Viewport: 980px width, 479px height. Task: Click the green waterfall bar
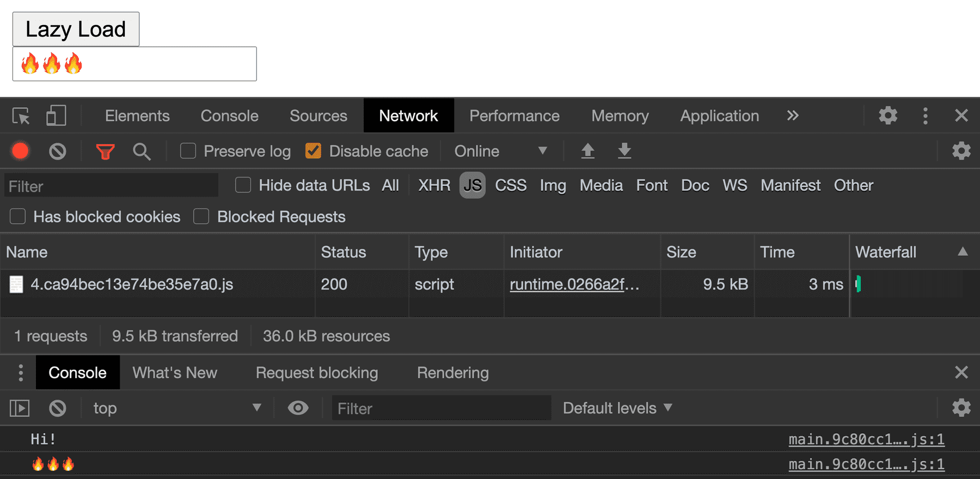pyautogui.click(x=859, y=284)
